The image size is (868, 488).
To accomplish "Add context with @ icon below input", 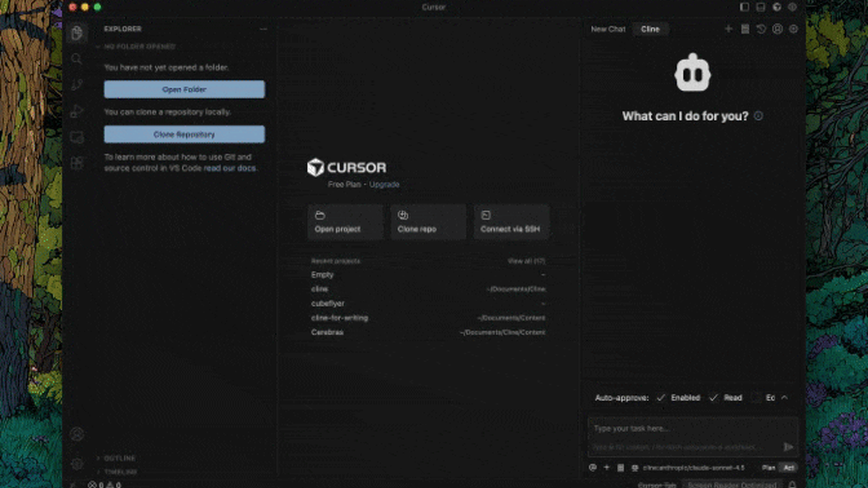I will tap(593, 468).
